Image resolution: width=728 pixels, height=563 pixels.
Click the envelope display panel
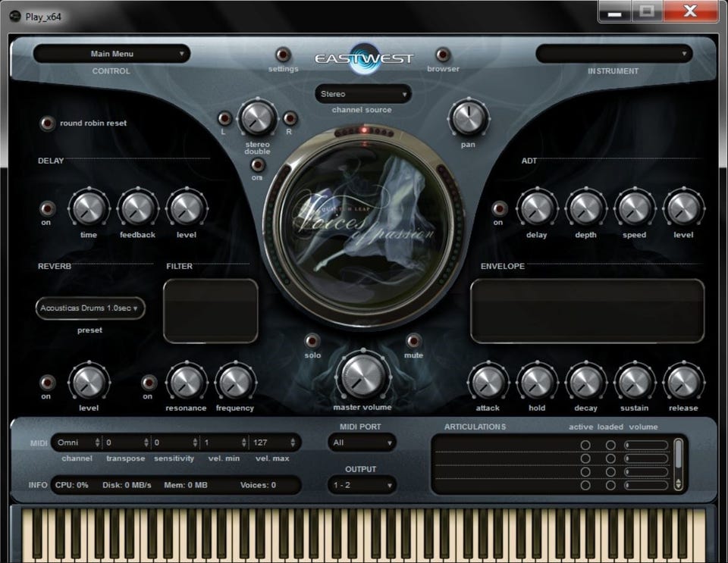(x=587, y=311)
